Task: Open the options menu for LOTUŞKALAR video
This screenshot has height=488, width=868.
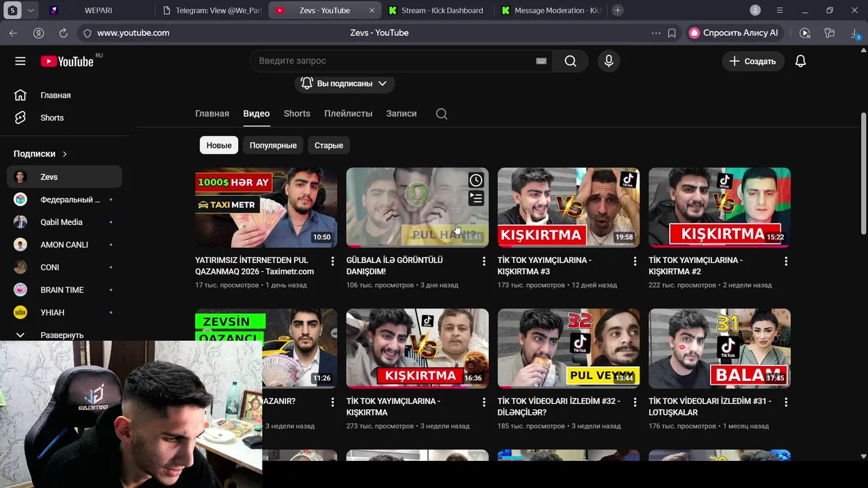Action: pyautogui.click(x=786, y=402)
